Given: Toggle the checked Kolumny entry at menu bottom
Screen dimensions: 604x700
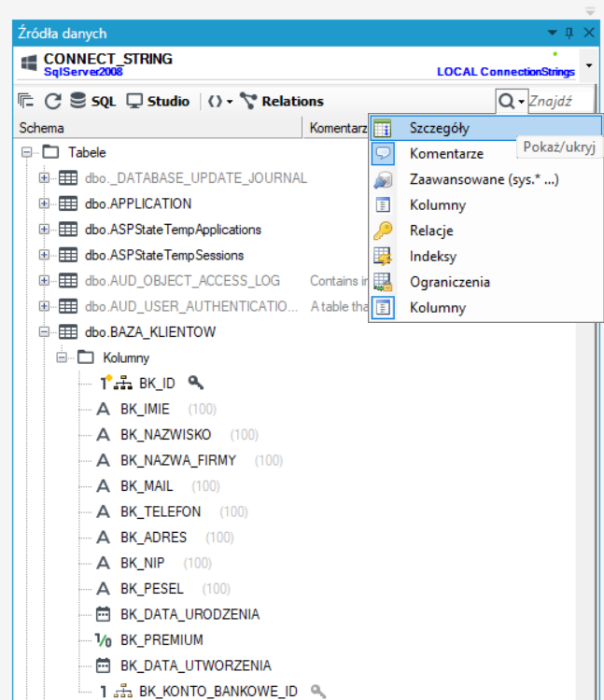Looking at the screenshot, I should 486,308.
